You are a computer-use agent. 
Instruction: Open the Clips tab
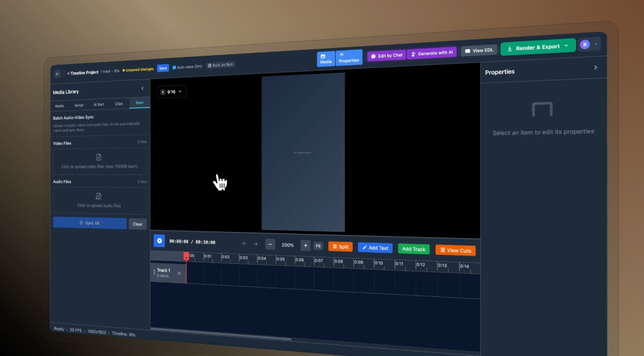click(x=119, y=103)
